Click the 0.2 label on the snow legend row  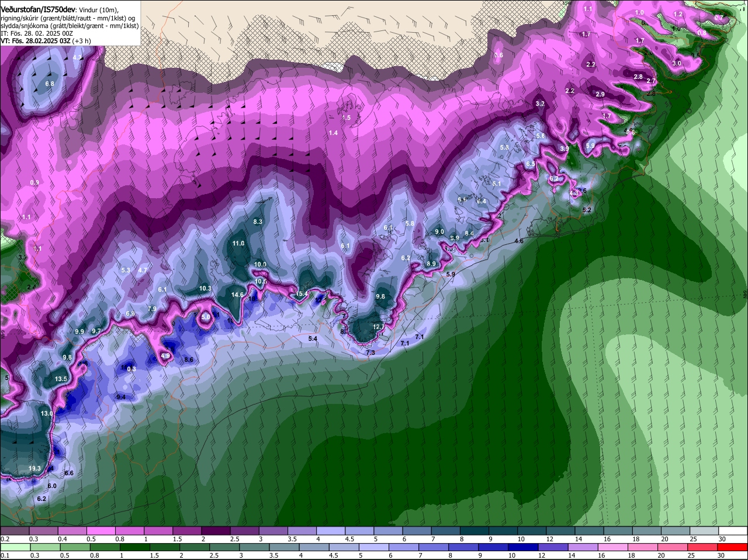(x=5, y=539)
